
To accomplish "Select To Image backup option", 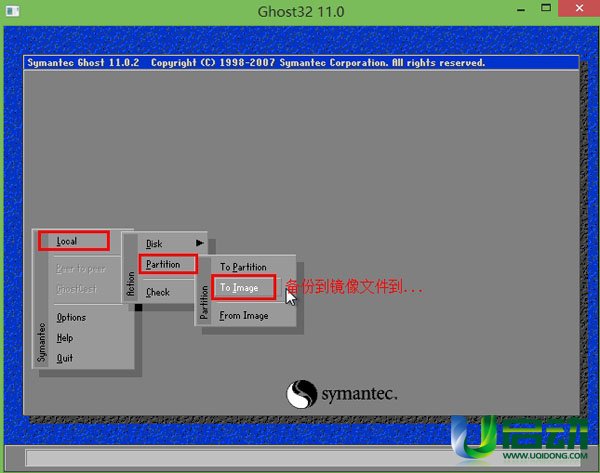I will click(x=243, y=287).
